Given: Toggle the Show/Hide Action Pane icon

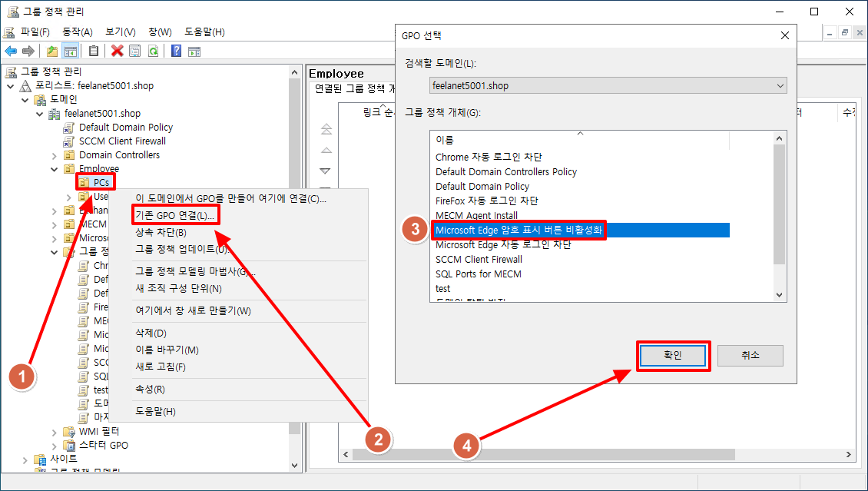Looking at the screenshot, I should pyautogui.click(x=194, y=51).
